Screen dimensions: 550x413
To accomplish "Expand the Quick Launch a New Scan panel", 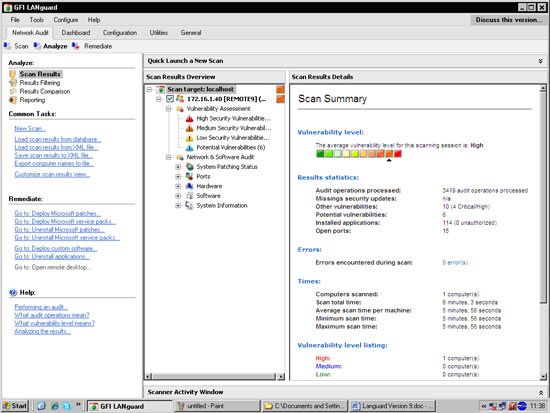I will click(x=541, y=61).
